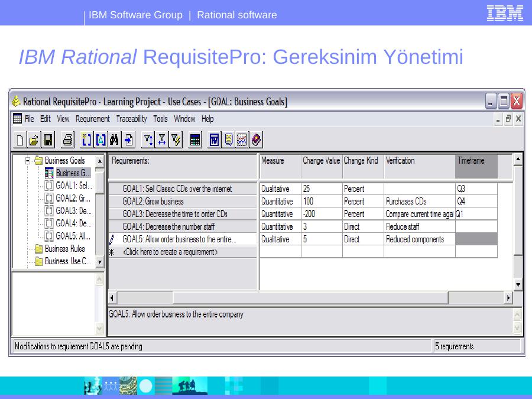This screenshot has height=399, width=532.
Task: Click the Reduced components verification cell
Action: click(419, 239)
